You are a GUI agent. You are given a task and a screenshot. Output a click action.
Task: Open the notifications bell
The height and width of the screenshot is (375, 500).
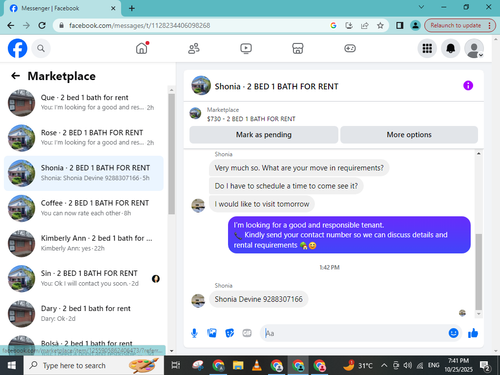click(451, 49)
